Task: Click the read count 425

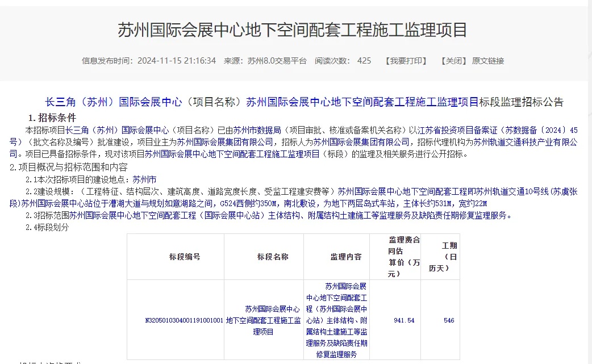Action: (364, 61)
